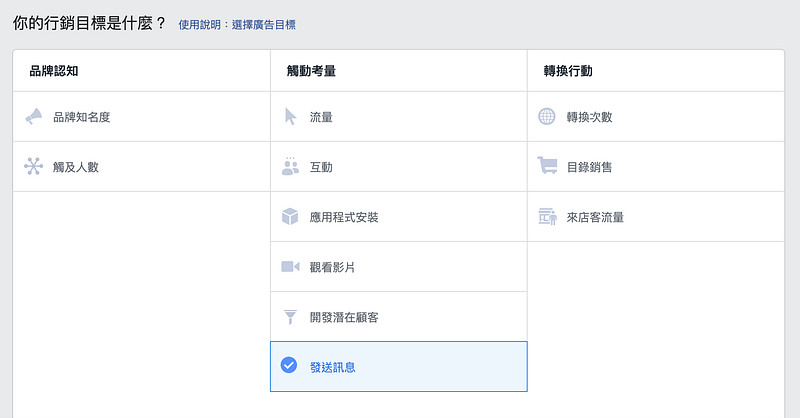Click the video camera icon for 觀看影片
The image size is (800, 418).
click(290, 266)
